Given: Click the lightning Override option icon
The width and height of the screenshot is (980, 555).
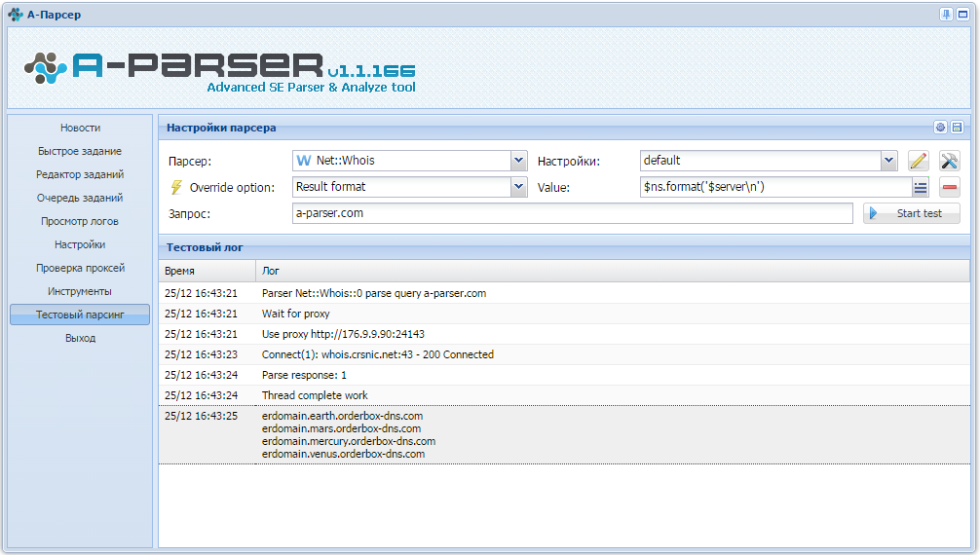Looking at the screenshot, I should click(176, 187).
